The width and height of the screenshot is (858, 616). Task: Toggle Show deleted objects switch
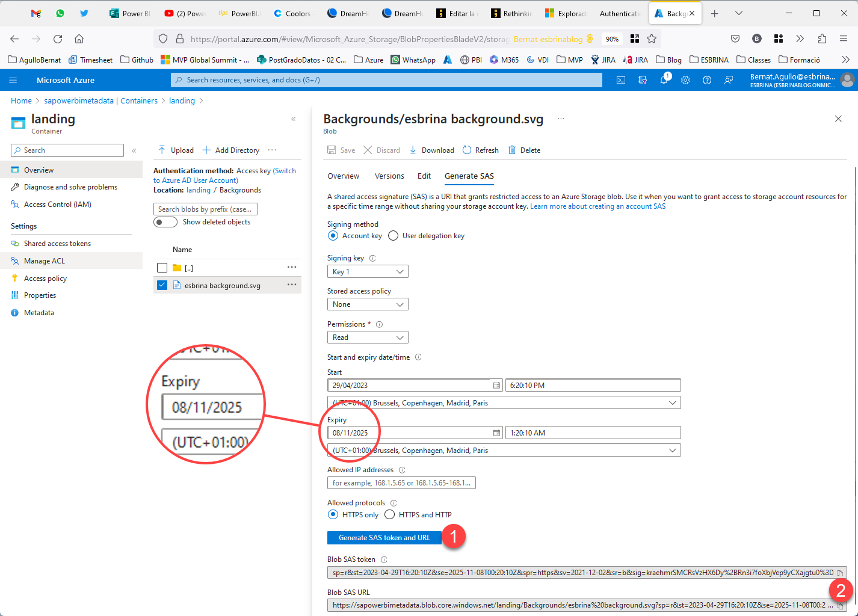[x=165, y=222]
